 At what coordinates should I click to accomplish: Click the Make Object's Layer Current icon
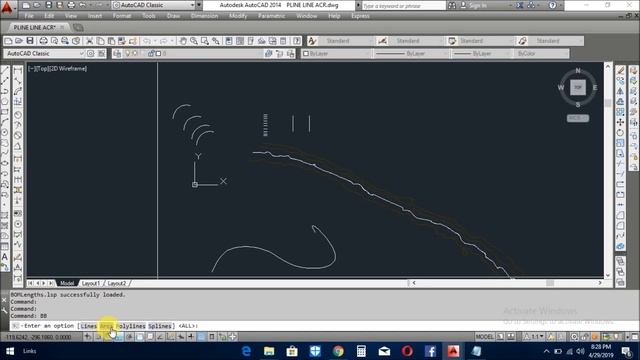click(269, 53)
